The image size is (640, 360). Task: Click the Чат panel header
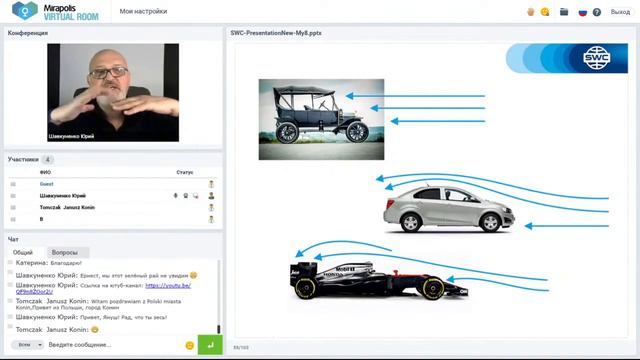[x=13, y=239]
